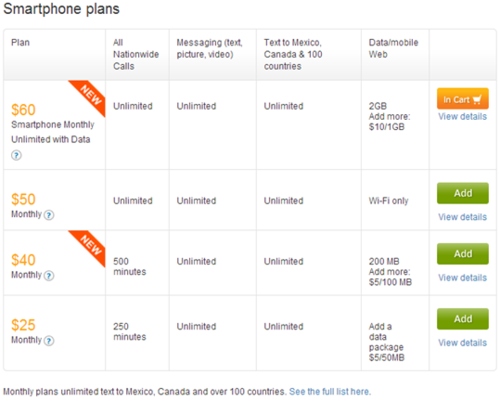Open help icon under $60 Smartphone plan

tap(16, 155)
